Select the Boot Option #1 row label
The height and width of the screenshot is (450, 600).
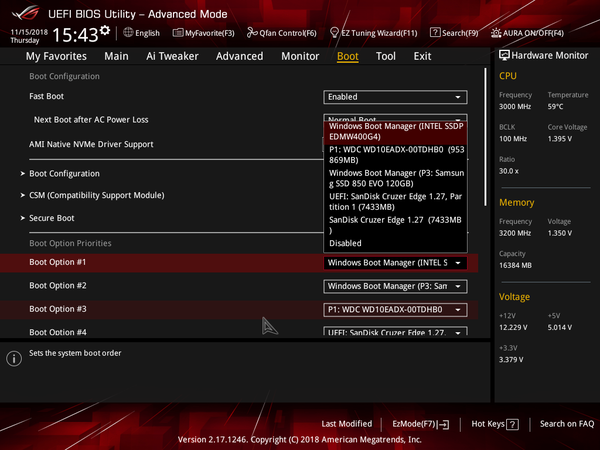point(57,262)
